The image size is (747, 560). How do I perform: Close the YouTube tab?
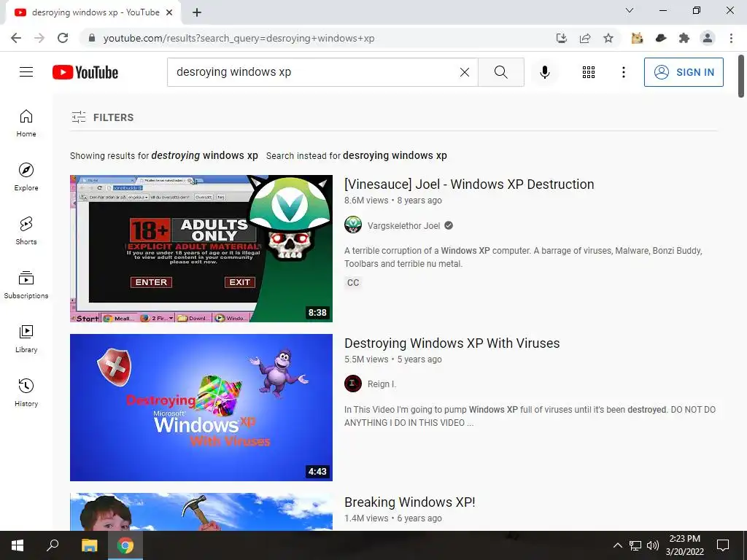pyautogui.click(x=169, y=12)
